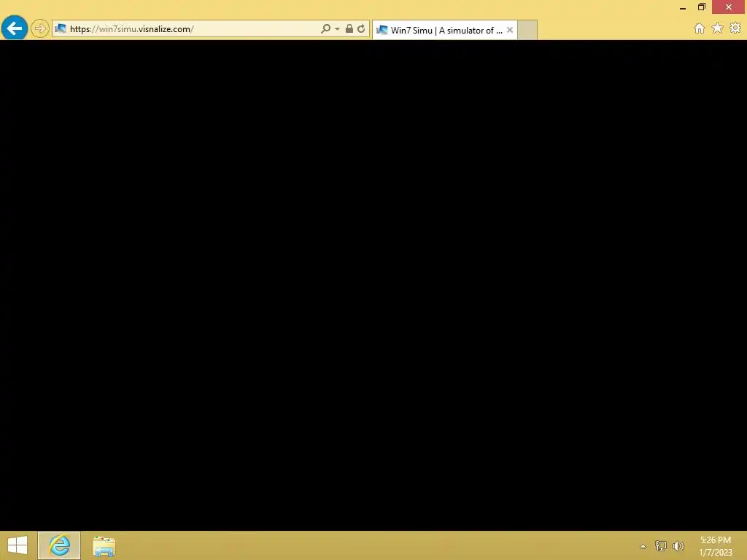Close the Win7 Simu tab
The width and height of the screenshot is (747, 560).
(510, 30)
